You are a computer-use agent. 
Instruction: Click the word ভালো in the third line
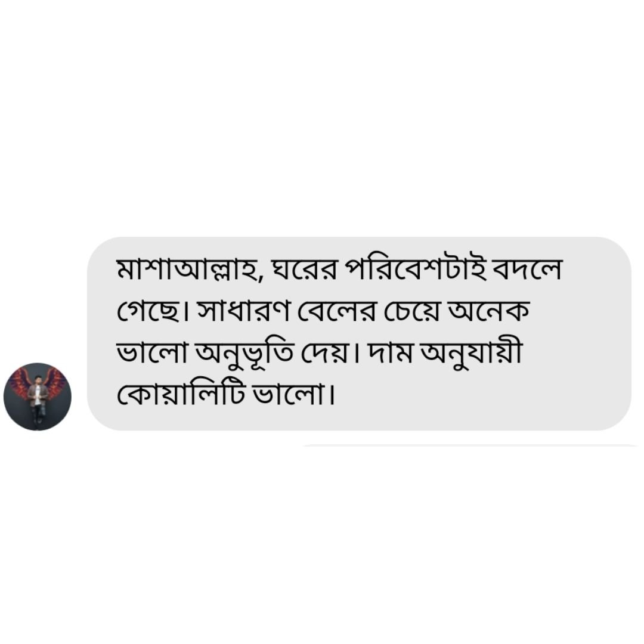153,352
